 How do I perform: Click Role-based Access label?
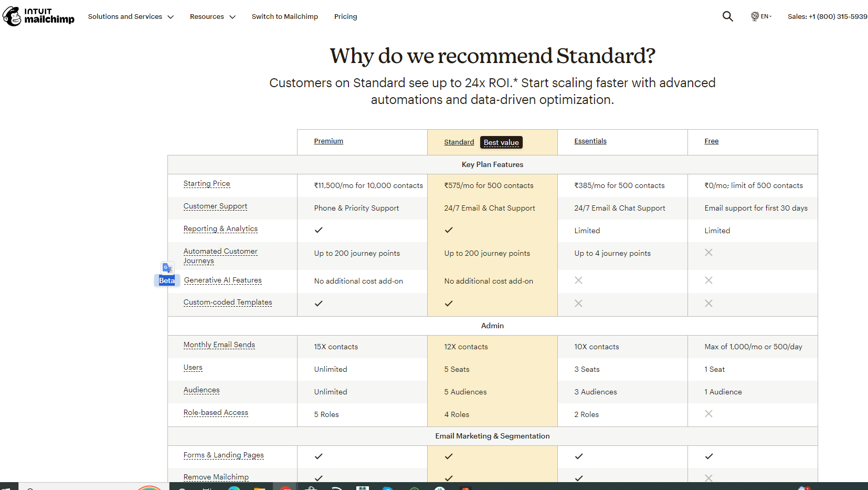coord(216,413)
